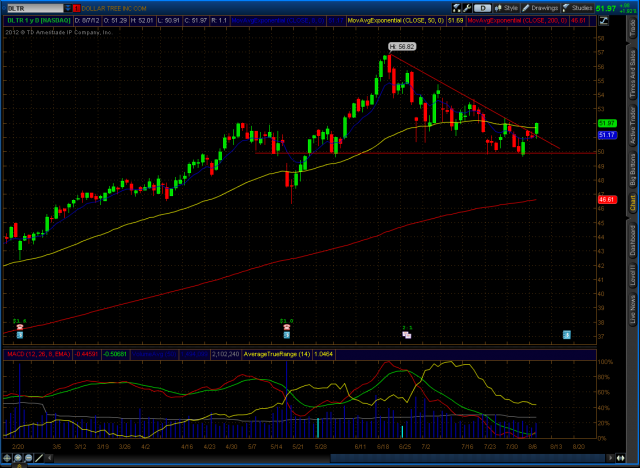The image size is (640, 468).
Task: Click the blue MovAvgExponential study label
Action: pyautogui.click(x=278, y=20)
